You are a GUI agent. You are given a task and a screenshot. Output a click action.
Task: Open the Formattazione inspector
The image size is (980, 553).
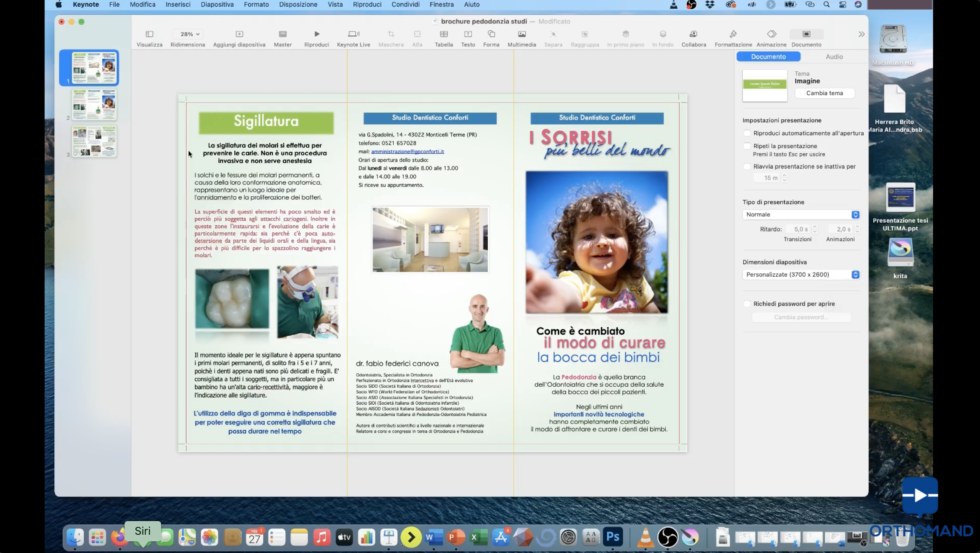(x=733, y=34)
